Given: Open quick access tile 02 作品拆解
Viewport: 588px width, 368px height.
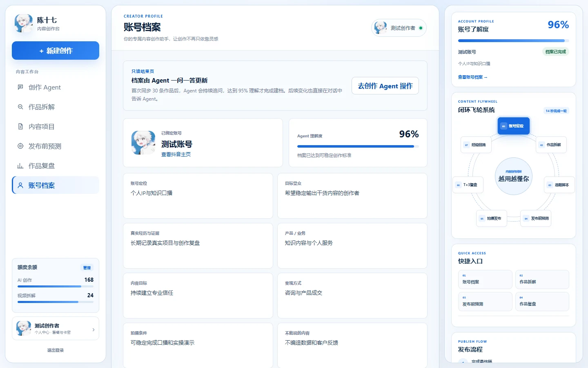Looking at the screenshot, I should coord(542,279).
